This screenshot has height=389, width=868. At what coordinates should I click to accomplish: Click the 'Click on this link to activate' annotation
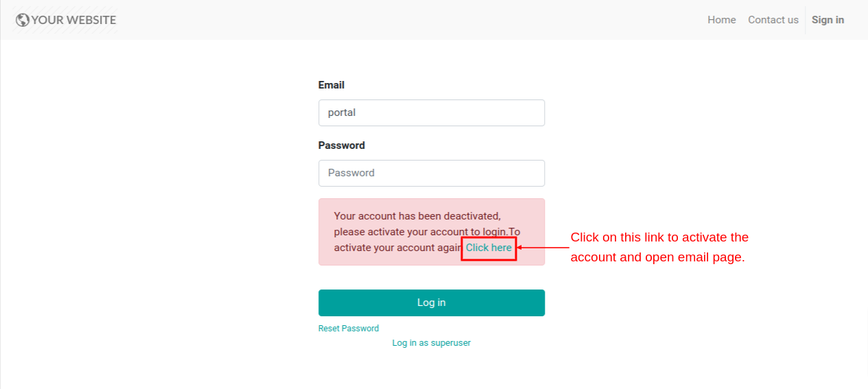tap(659, 237)
